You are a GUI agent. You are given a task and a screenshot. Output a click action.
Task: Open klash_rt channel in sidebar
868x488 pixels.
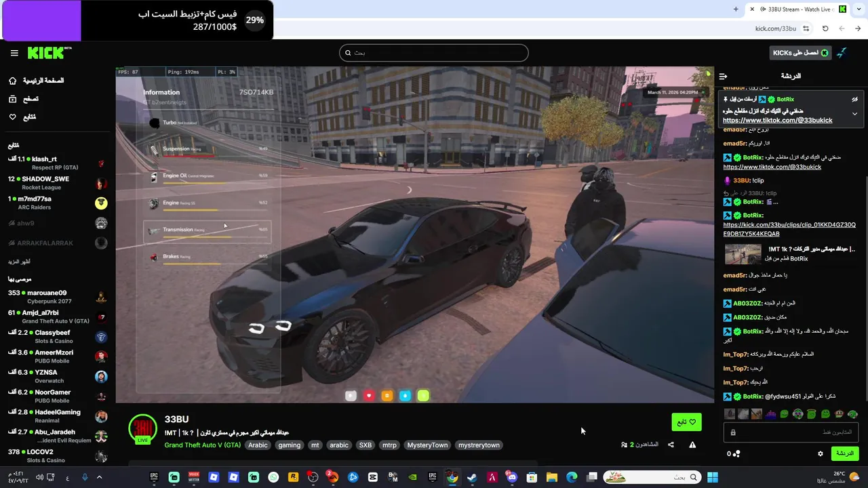58,163
